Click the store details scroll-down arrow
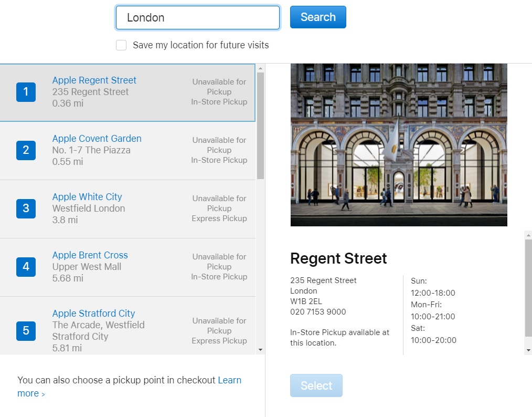Screen dimensions: 532x417 pos(528,350)
